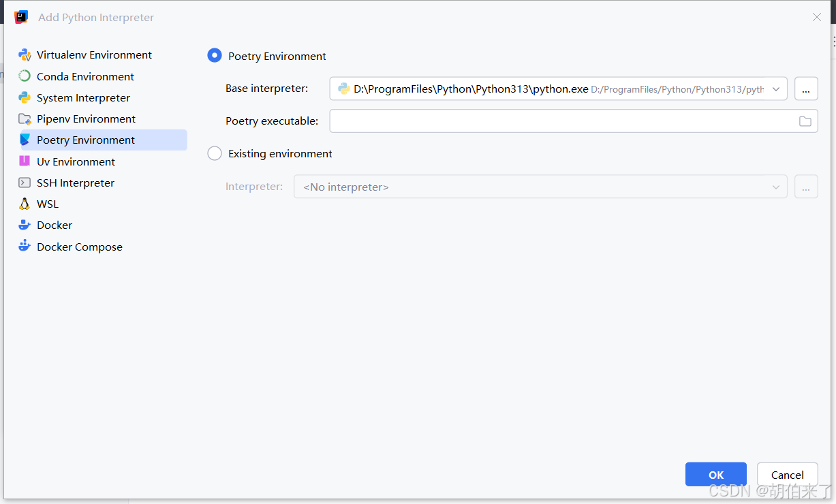Open Virtualenv Environment settings
Viewport: 836px width, 504px height.
[94, 55]
